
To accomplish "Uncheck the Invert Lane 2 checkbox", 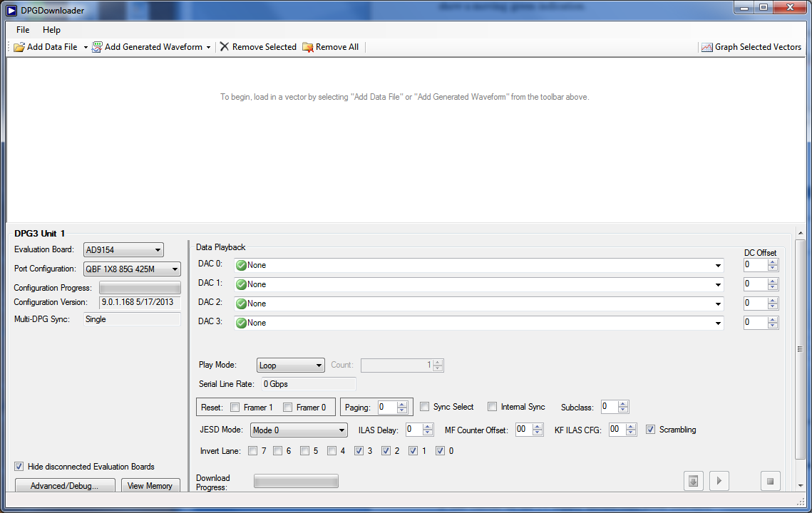I will tap(386, 451).
